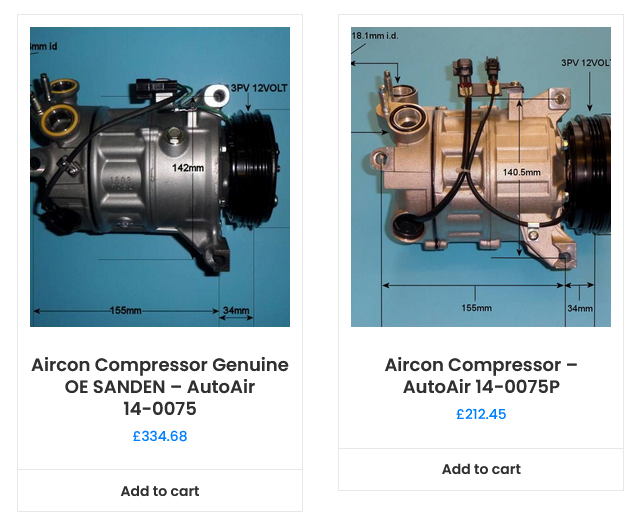The height and width of the screenshot is (522, 636).
Task: Click the Aircon Compressor AutoAir 14-0075P title
Action: [x=481, y=376]
